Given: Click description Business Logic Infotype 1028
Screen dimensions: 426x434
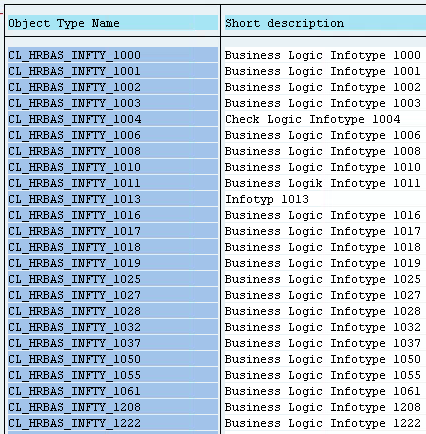Looking at the screenshot, I should 323,311.
